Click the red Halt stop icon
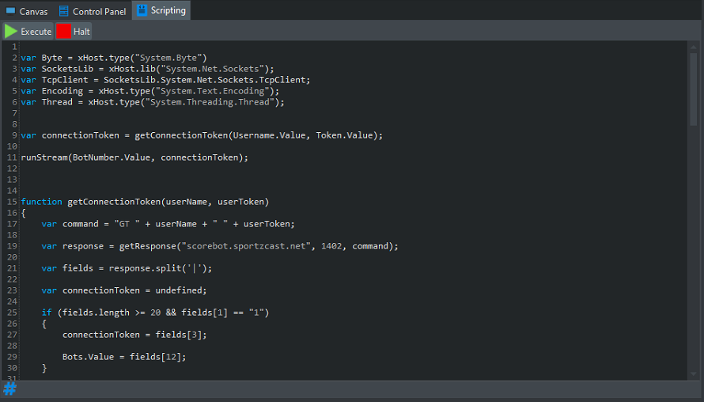Screen dimensions: 704x402 click(x=63, y=31)
